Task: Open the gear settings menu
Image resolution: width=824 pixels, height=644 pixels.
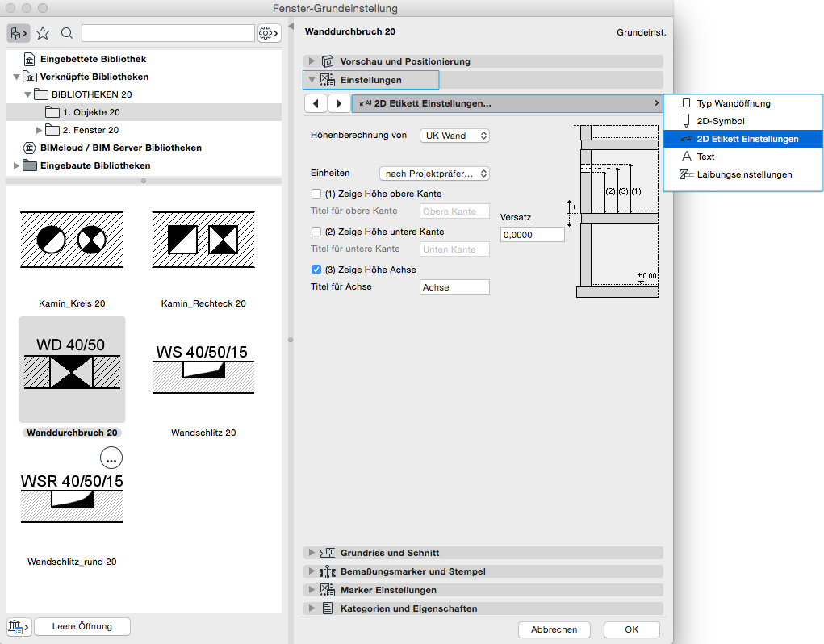Action: pos(269,33)
